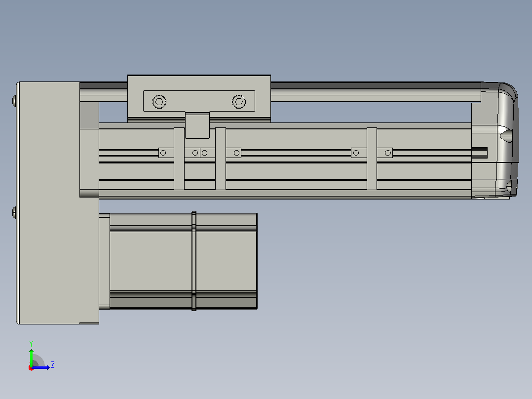The image size is (532, 399).
Task: Click the "Y" axis label
Action: [x=31, y=343]
